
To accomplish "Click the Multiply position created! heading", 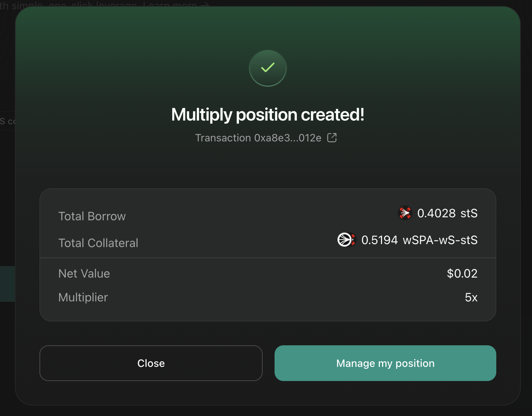I will [268, 115].
